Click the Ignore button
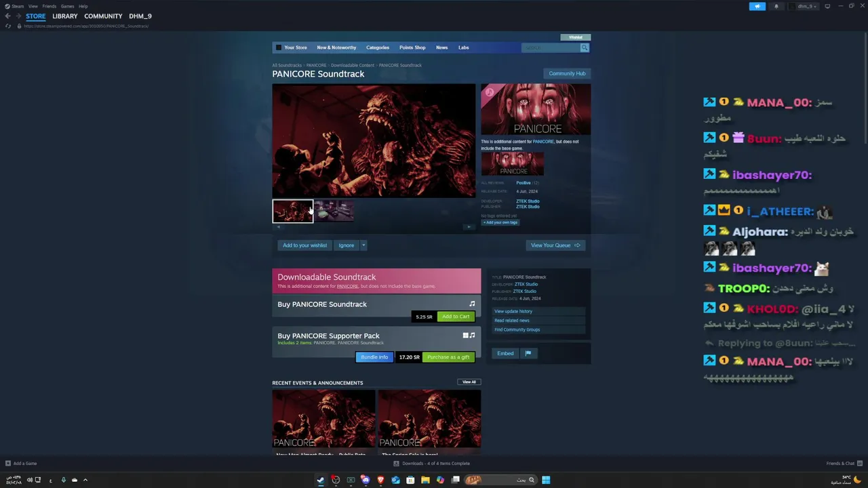This screenshot has width=868, height=488. pyautogui.click(x=347, y=245)
